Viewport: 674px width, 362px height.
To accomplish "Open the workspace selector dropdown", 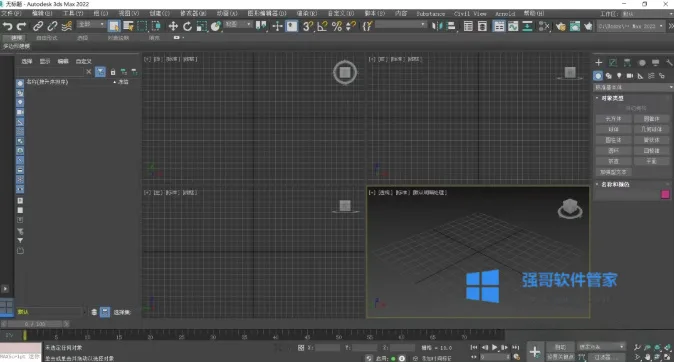I will [x=646, y=14].
